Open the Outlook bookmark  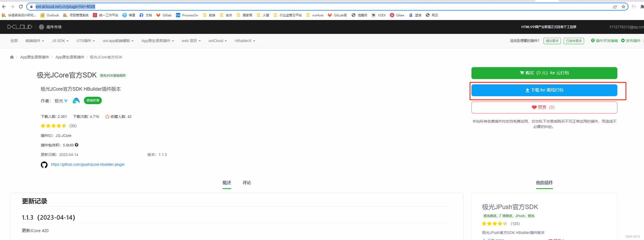(x=50, y=15)
